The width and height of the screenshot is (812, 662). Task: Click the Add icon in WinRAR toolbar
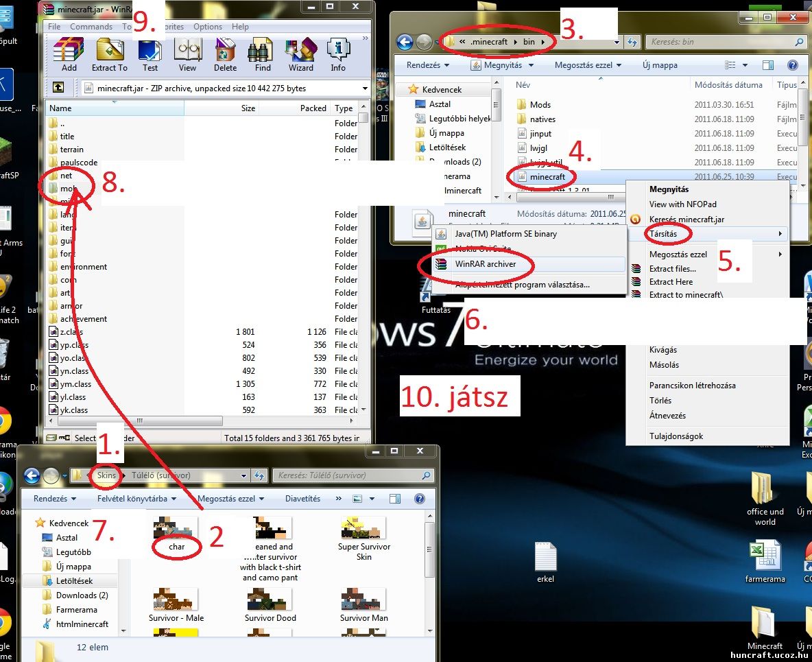coord(69,55)
